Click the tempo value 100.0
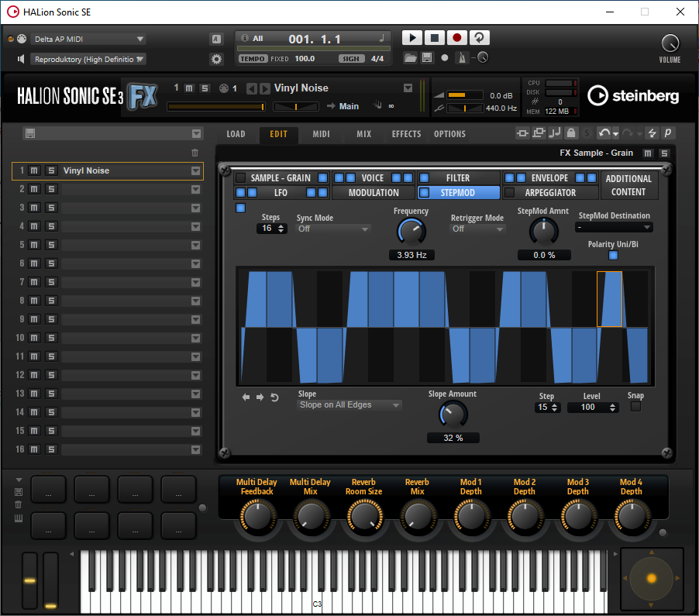 (305, 59)
